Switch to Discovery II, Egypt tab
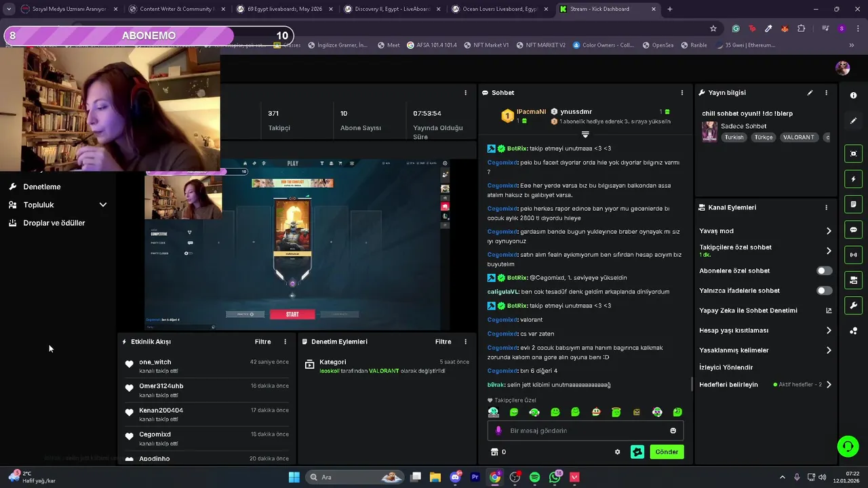The height and width of the screenshot is (488, 868). (x=391, y=9)
